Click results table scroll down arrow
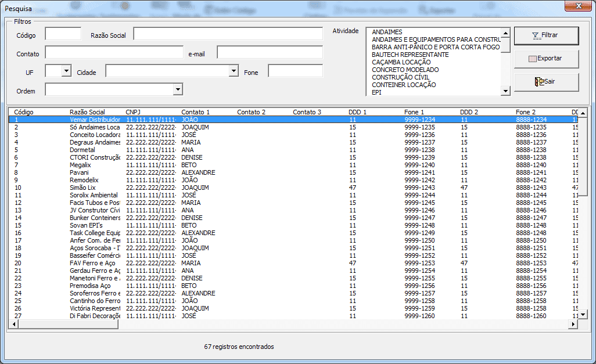 (583, 315)
